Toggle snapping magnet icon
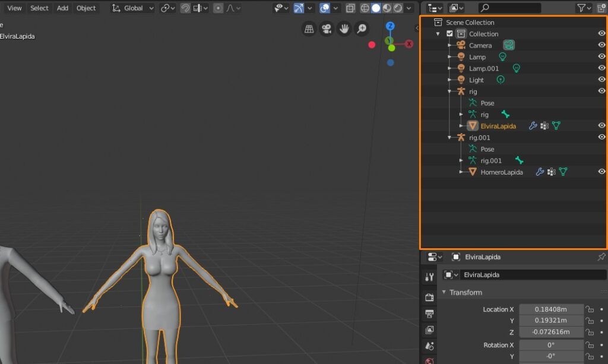608x364 pixels. point(185,8)
